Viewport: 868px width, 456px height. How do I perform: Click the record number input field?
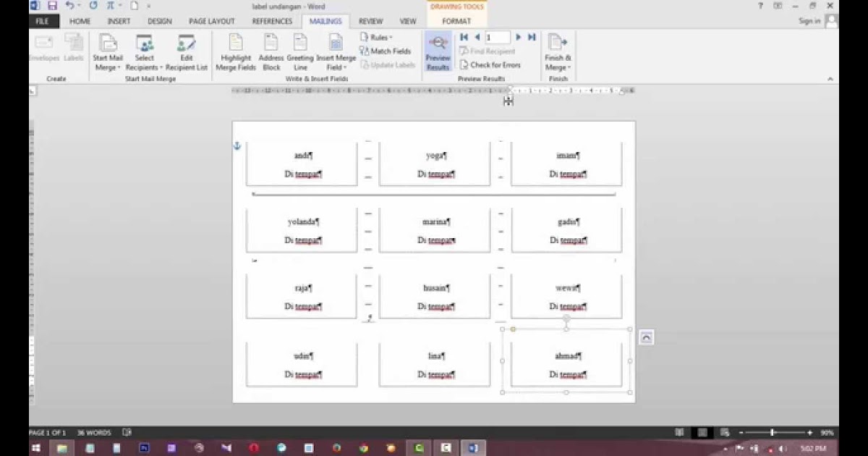click(497, 37)
